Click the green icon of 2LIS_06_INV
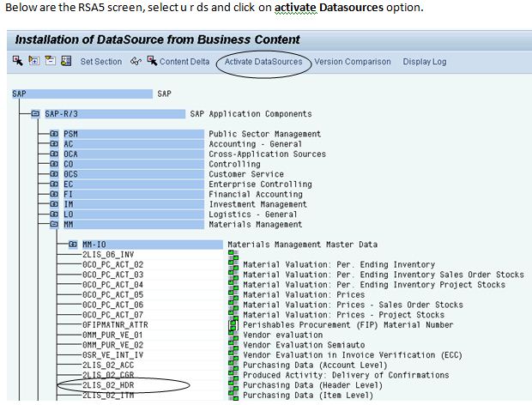This screenshot has width=532, height=405. 233,254
